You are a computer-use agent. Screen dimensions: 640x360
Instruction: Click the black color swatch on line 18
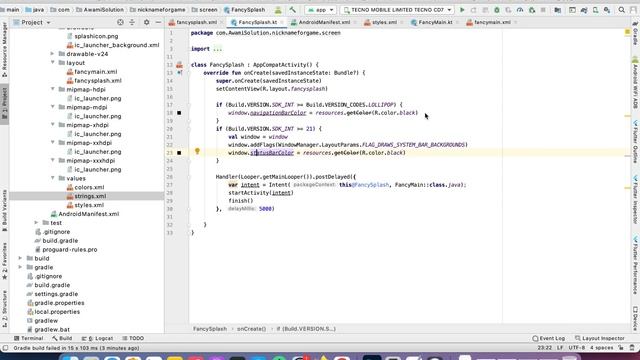click(x=179, y=113)
